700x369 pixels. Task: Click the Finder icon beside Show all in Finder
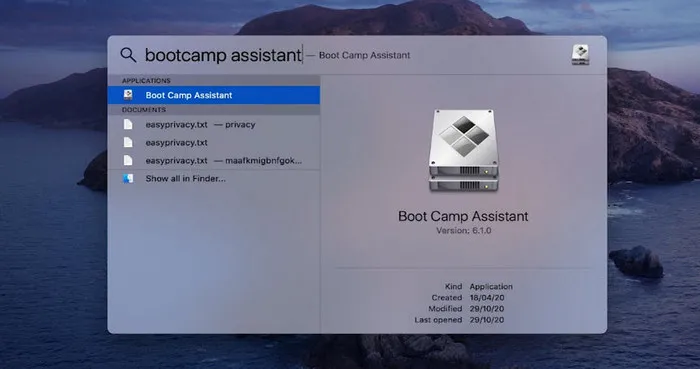click(x=128, y=178)
